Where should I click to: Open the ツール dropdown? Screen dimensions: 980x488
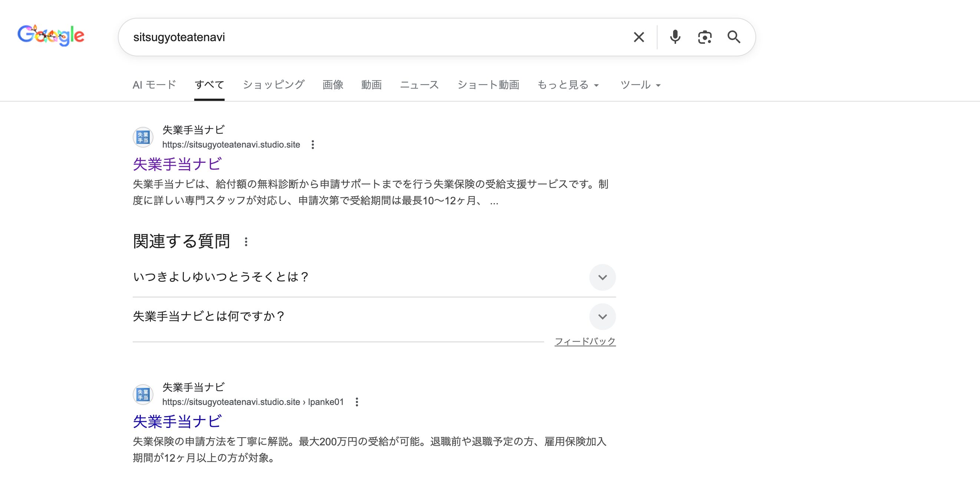pyautogui.click(x=640, y=85)
